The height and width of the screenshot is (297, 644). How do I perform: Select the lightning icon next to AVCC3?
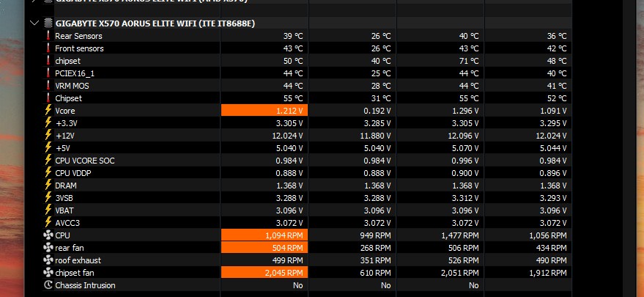(x=48, y=222)
